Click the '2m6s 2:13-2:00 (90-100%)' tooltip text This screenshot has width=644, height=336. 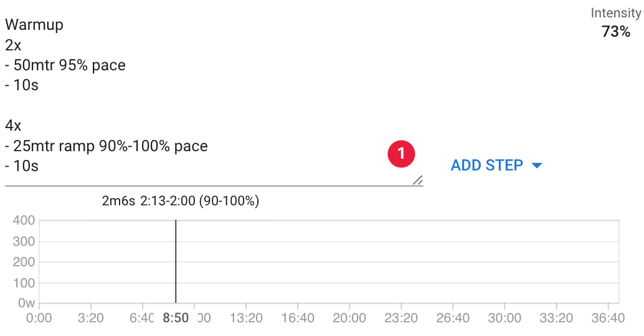181,201
